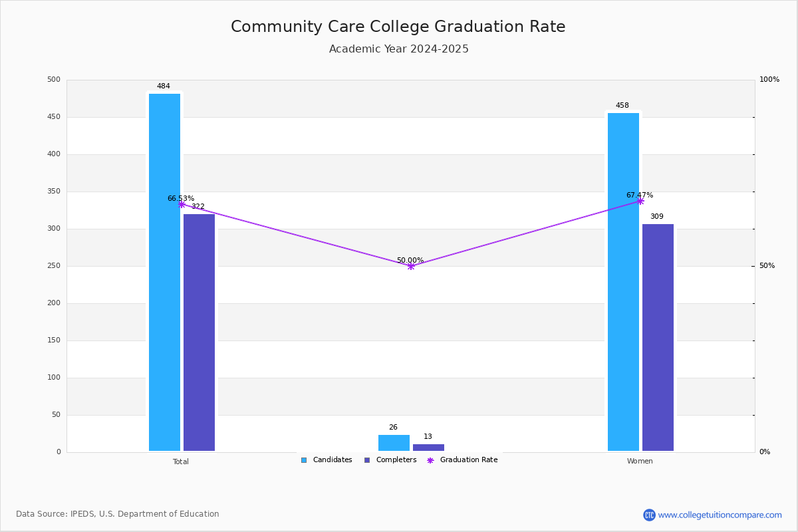Click the small candidates bar labeled 26
The height and width of the screenshot is (532, 798).
(x=394, y=443)
